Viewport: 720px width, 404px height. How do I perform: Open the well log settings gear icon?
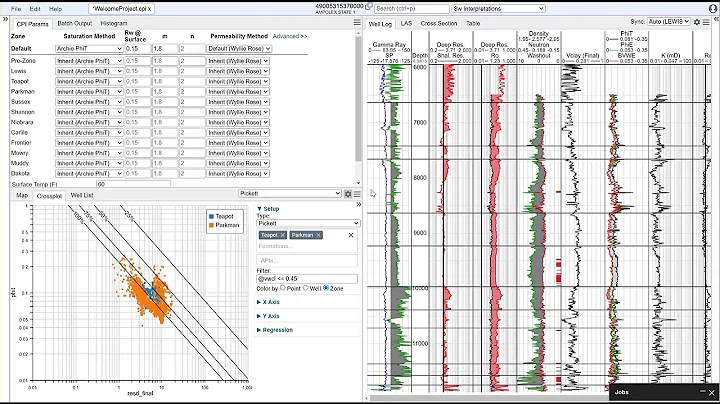tap(697, 22)
